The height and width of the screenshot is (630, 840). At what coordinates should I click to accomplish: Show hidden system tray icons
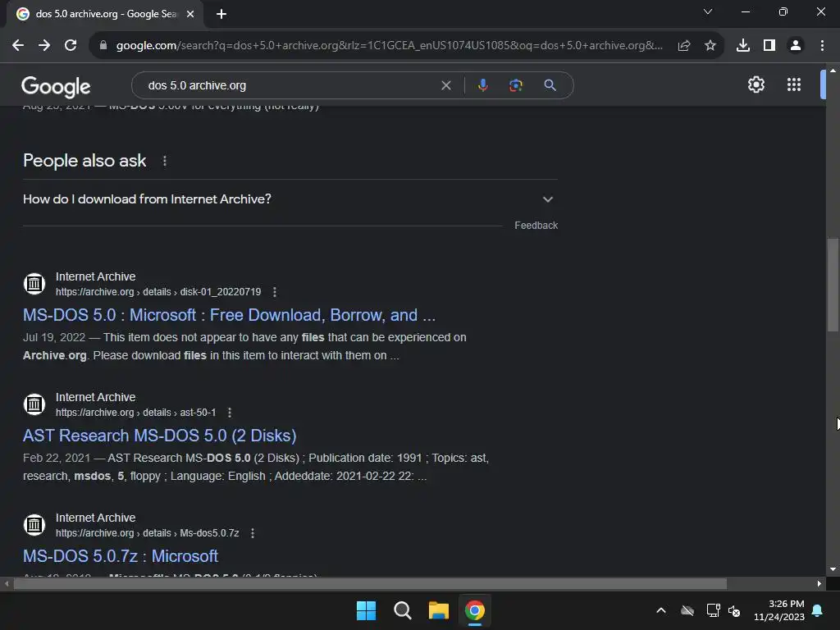[x=661, y=610]
